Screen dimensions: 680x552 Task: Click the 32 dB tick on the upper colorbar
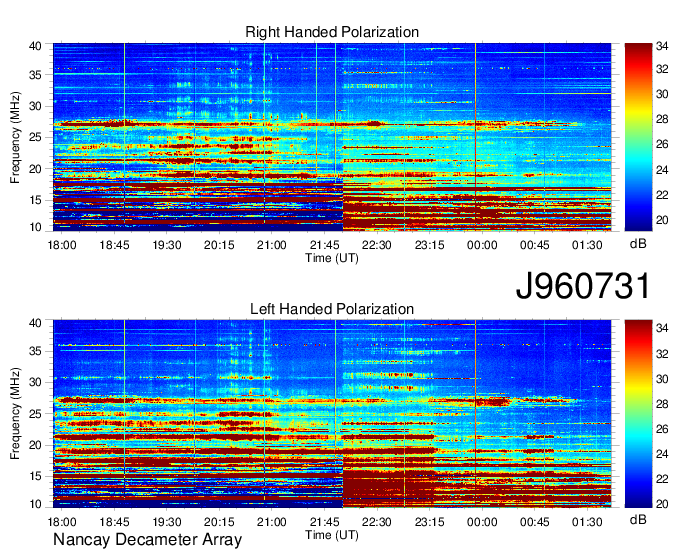(662, 69)
